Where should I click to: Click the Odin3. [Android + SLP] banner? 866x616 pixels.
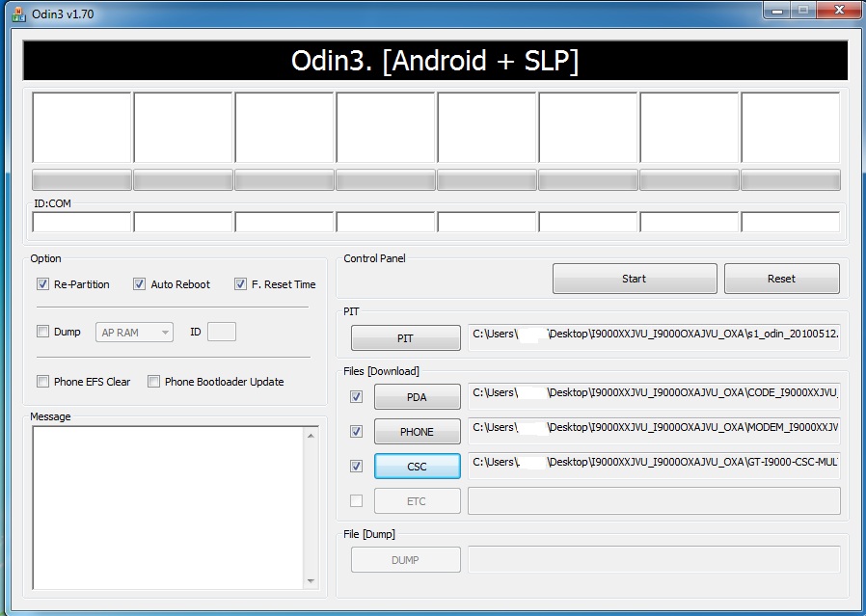coord(435,60)
